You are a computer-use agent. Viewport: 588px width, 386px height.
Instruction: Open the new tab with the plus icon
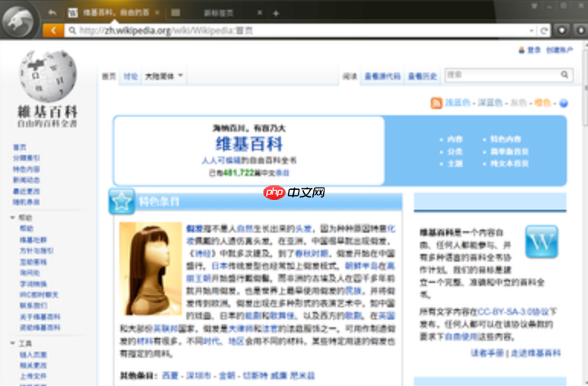coord(276,14)
